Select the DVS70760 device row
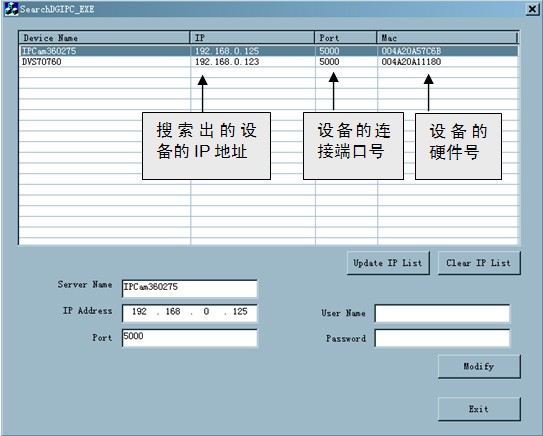This screenshot has height=436, width=543. point(269,62)
